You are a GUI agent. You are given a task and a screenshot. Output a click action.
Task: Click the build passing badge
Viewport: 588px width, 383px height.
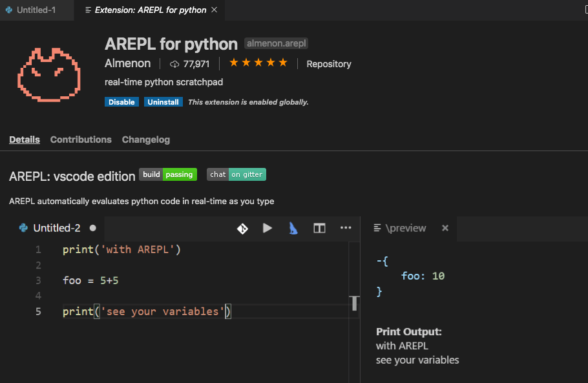(x=168, y=174)
